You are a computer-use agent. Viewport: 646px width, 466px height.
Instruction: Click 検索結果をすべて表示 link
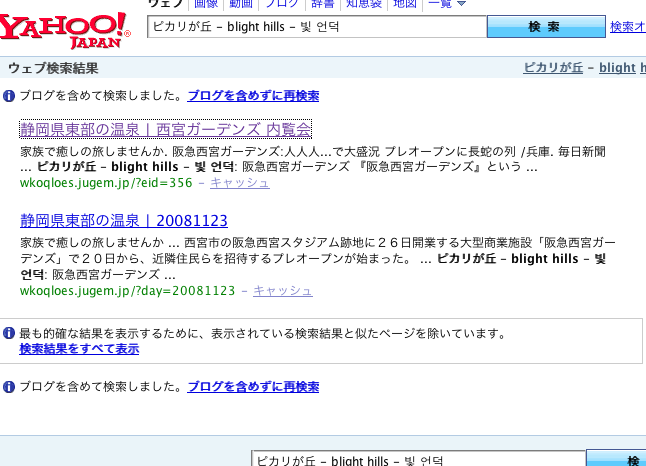79,349
